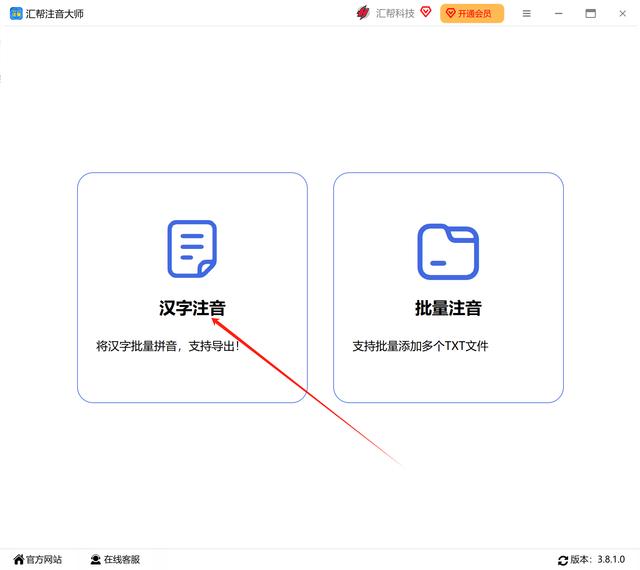Maximize the application window
640x570 pixels.
pos(590,13)
